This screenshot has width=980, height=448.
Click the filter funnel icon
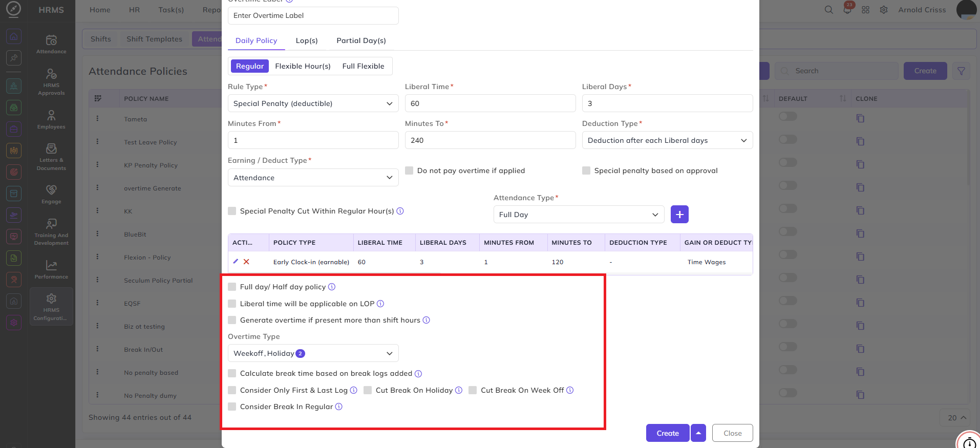tap(961, 71)
